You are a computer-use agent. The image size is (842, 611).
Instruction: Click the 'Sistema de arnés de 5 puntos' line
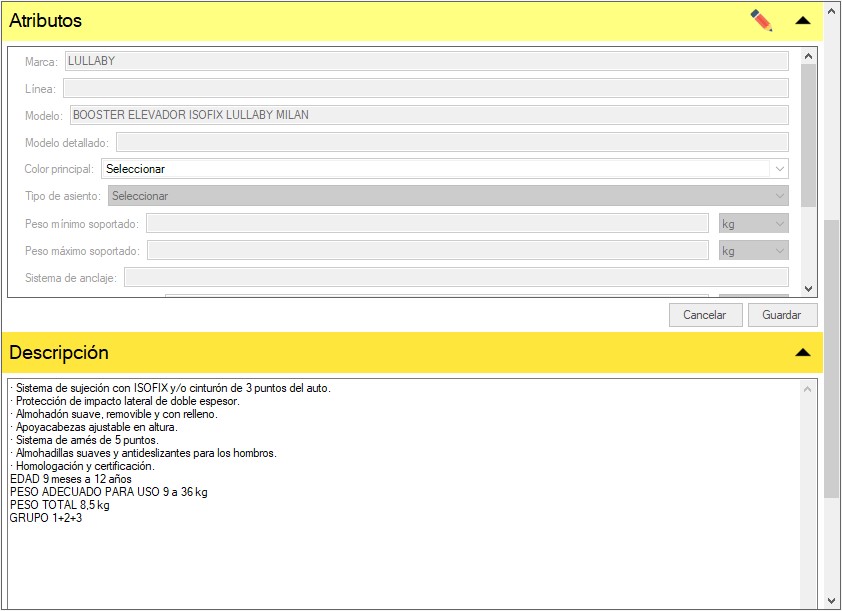pos(84,440)
